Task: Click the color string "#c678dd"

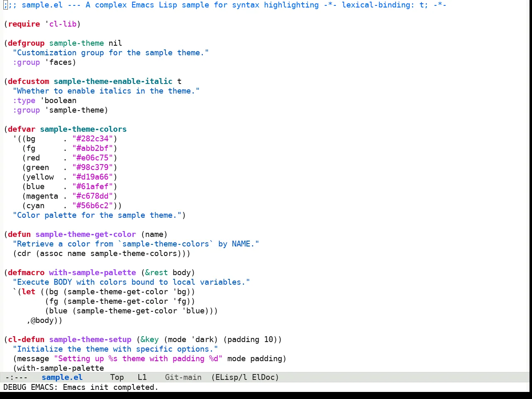Action: pyautogui.click(x=93, y=196)
